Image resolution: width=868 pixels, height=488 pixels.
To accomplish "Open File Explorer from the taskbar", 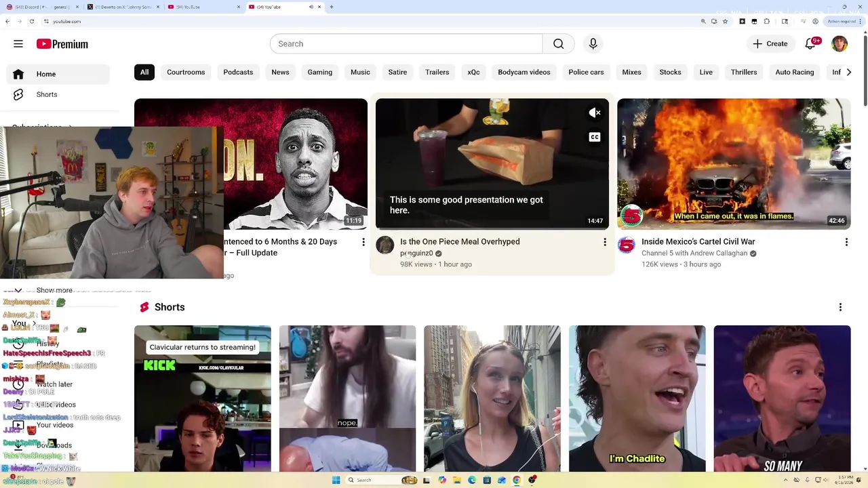I will (457, 480).
